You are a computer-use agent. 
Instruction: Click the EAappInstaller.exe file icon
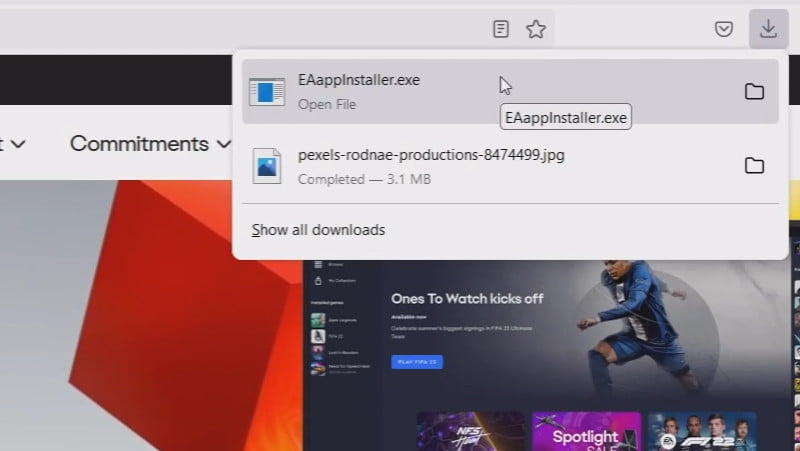point(267,92)
